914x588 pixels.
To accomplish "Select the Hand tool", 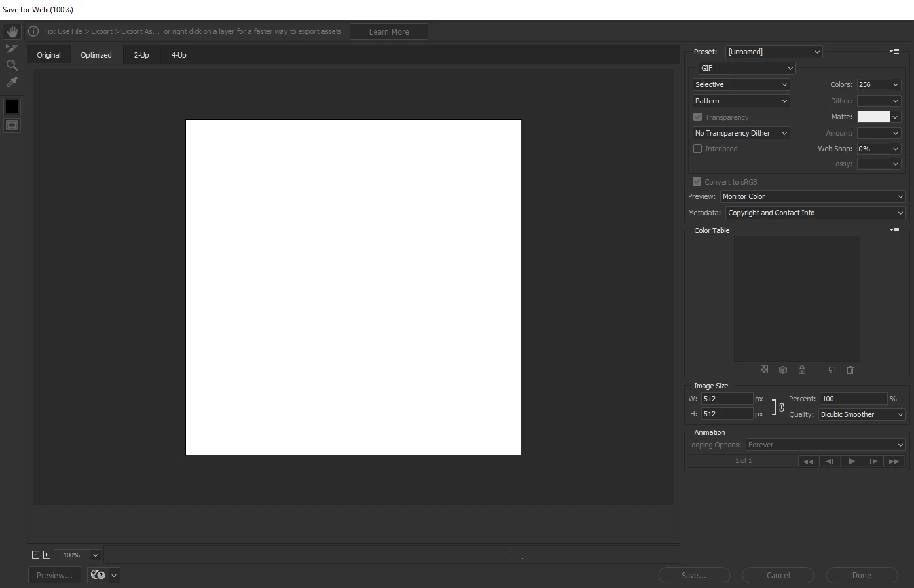I will click(x=12, y=31).
